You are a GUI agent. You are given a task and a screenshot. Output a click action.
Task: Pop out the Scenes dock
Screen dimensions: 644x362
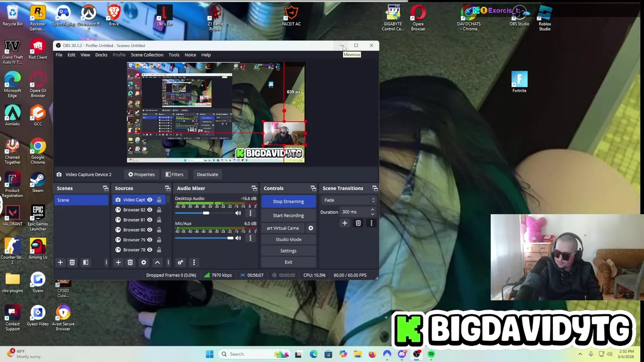[x=105, y=188]
